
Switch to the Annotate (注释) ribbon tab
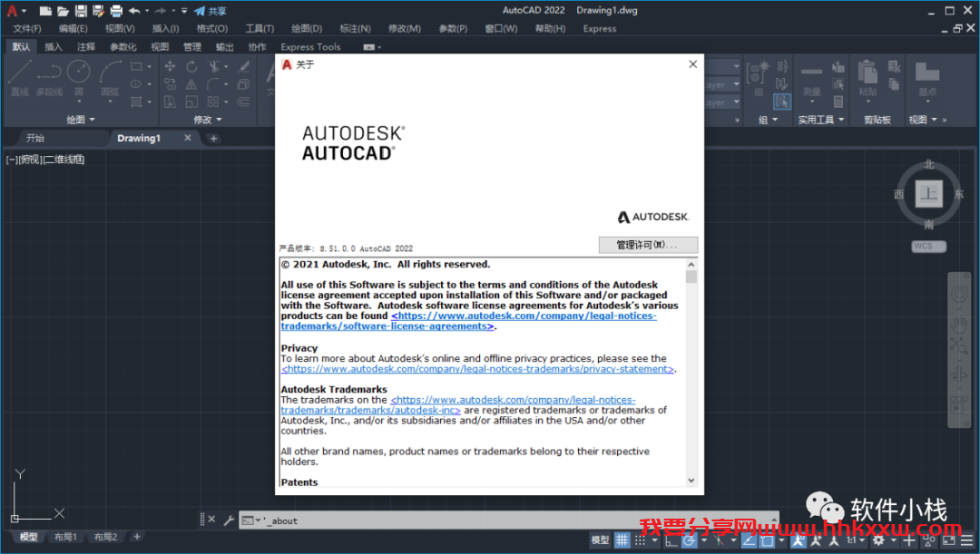pos(85,47)
